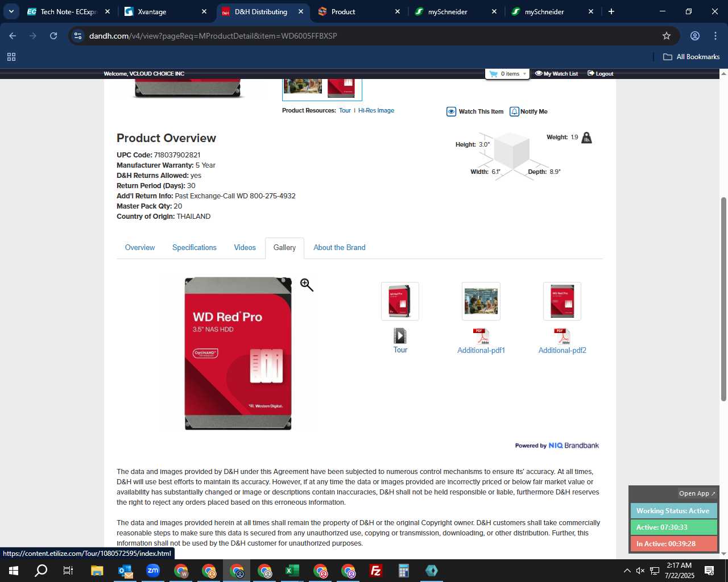Open Zoom from the taskbar
The width and height of the screenshot is (728, 582).
tap(152, 571)
